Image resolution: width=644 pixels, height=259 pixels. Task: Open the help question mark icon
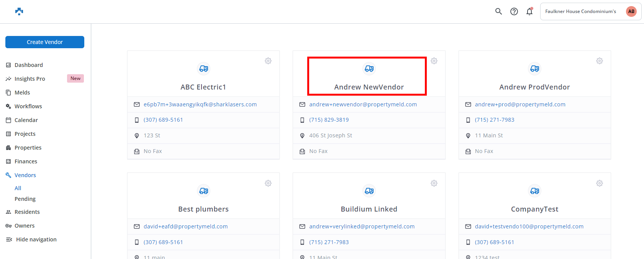(x=514, y=11)
